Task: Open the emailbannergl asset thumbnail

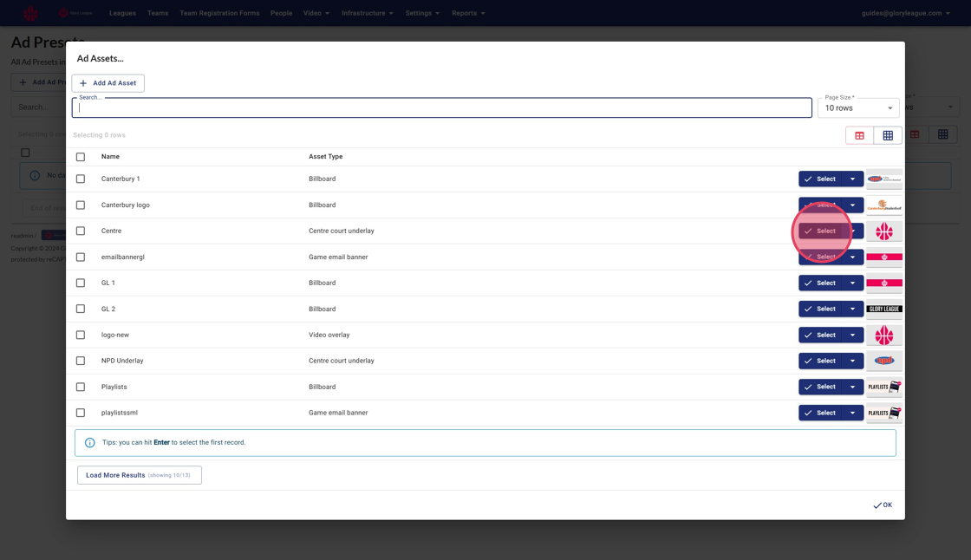Action: click(x=883, y=257)
